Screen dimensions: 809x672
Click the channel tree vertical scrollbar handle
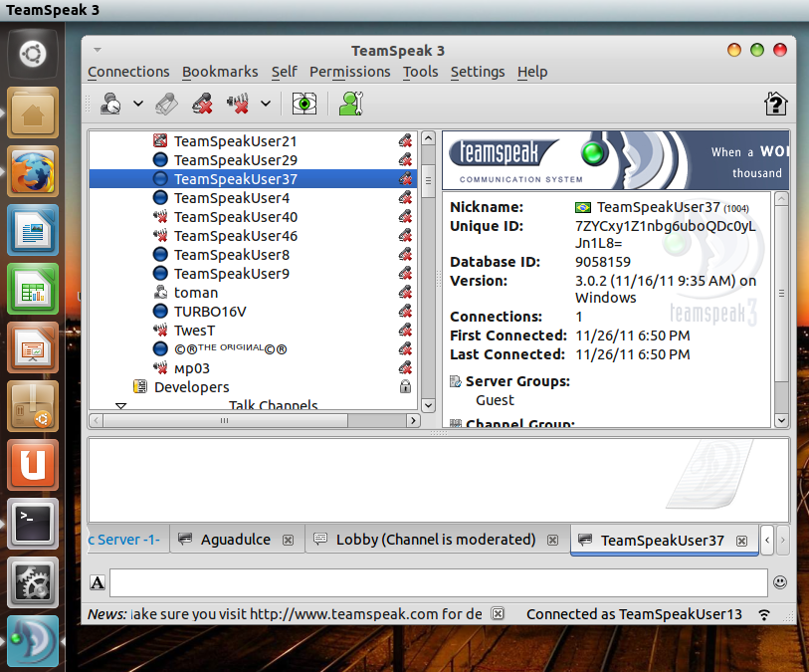pos(428,180)
